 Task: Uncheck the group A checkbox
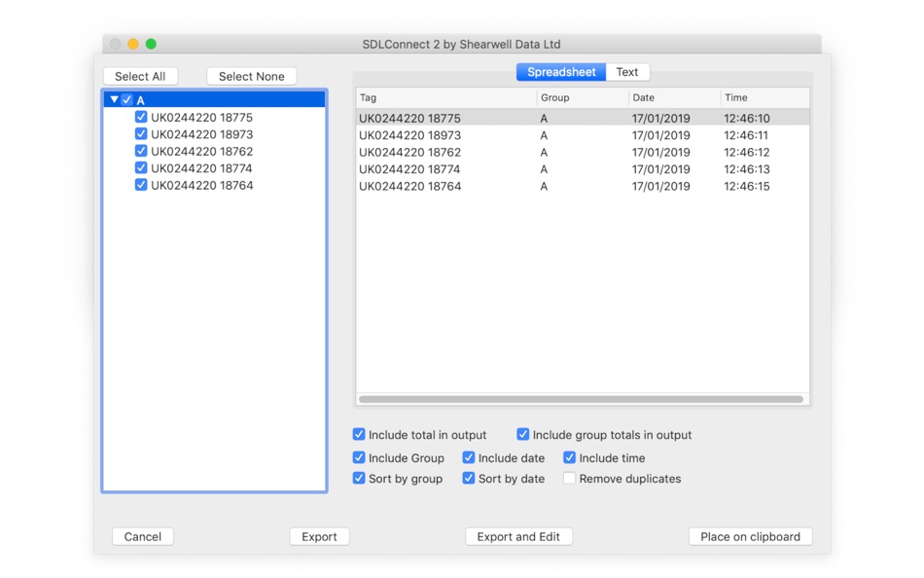[x=127, y=99]
